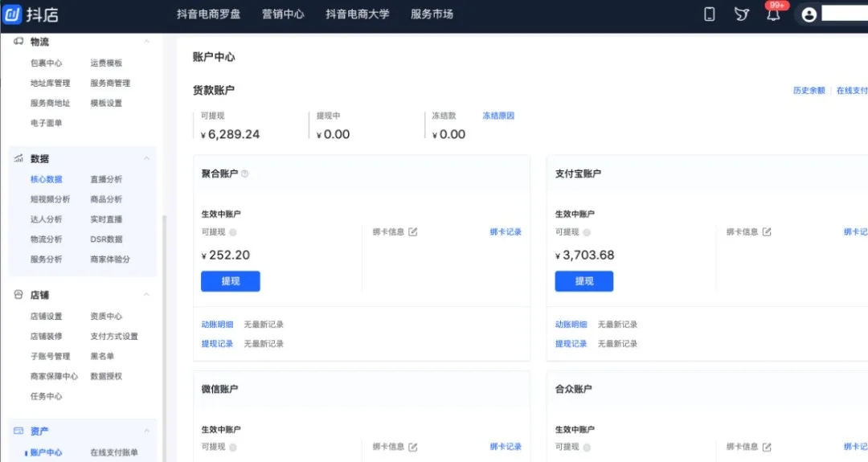The image size is (868, 462).
Task: Go to 包裹中心 in sidebar
Action: click(x=46, y=63)
